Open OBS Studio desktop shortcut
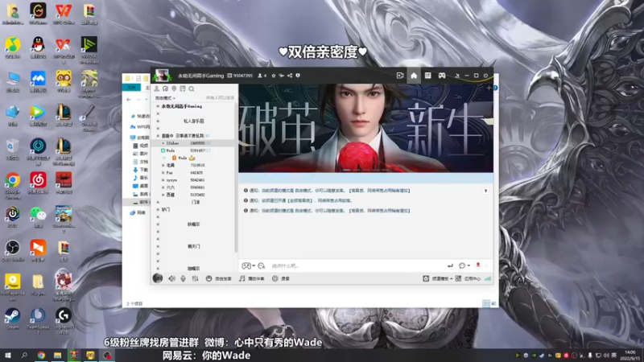Viewport: 644px width, 362px height. pos(13,250)
